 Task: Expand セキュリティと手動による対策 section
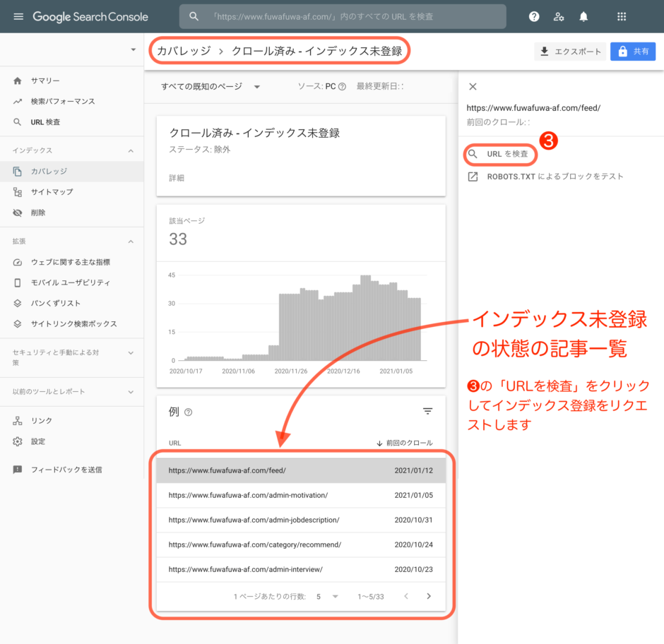(131, 352)
